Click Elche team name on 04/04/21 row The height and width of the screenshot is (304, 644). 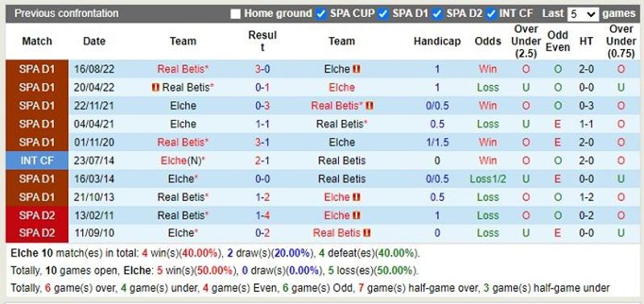183,124
